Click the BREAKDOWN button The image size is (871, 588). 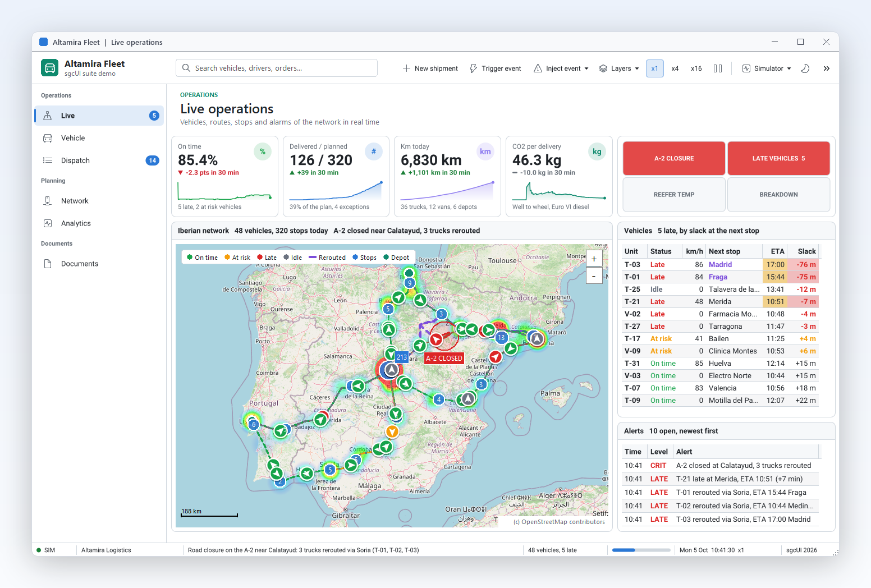point(778,195)
